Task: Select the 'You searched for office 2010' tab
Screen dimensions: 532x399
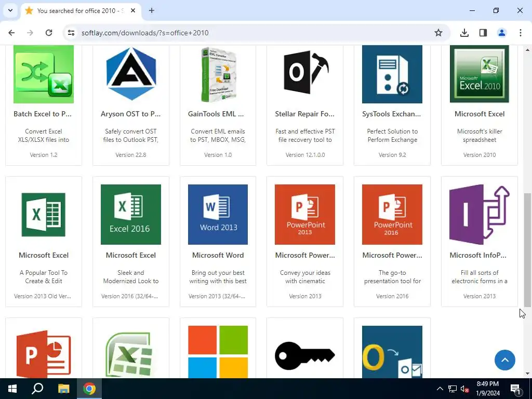Action: coord(81,10)
